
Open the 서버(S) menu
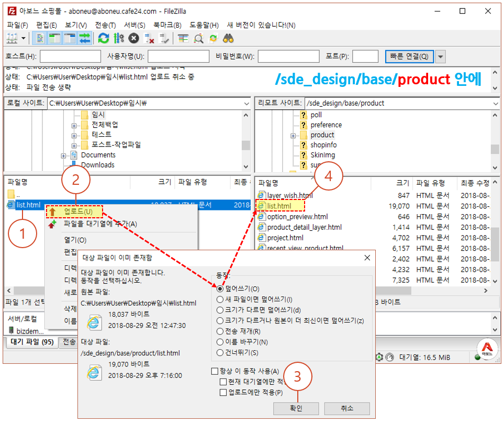(x=135, y=25)
